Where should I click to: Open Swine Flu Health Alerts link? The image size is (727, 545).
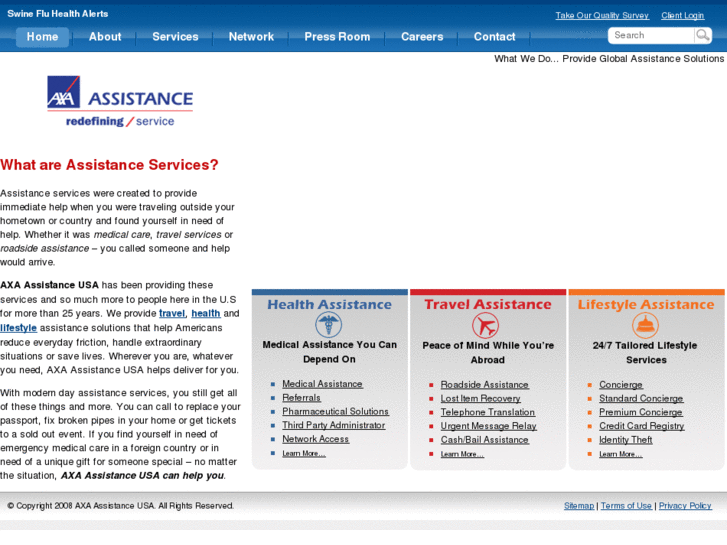point(57,14)
